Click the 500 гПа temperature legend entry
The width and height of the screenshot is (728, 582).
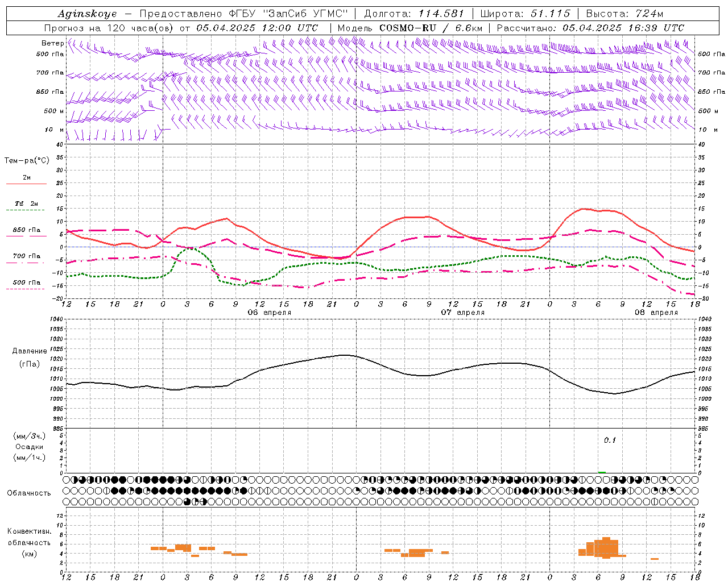click(27, 282)
